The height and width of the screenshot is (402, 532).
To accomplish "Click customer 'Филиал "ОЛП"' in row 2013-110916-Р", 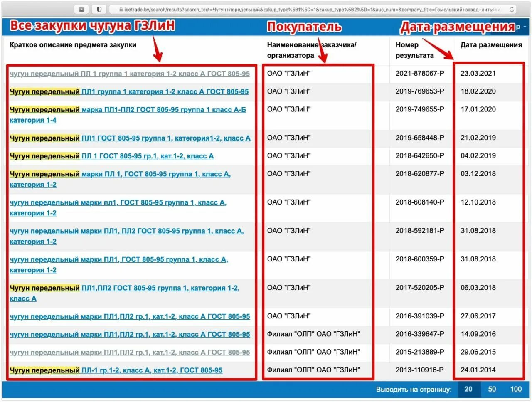I will click(313, 370).
